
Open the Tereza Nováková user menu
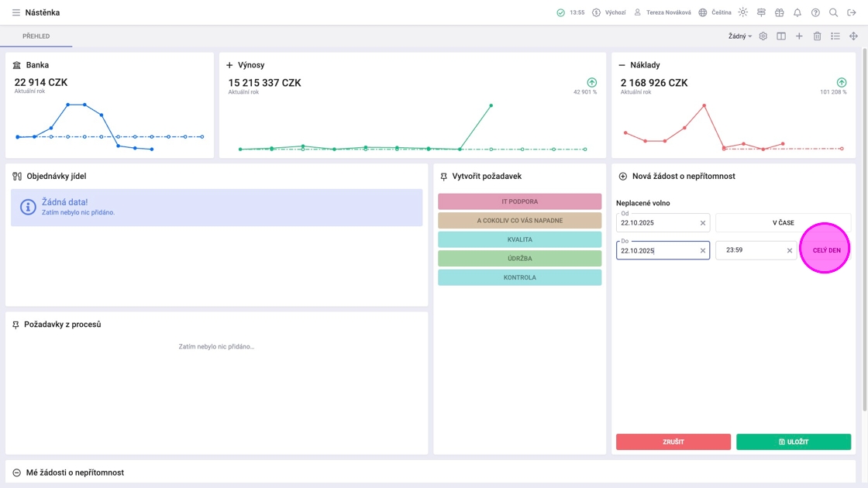662,12
